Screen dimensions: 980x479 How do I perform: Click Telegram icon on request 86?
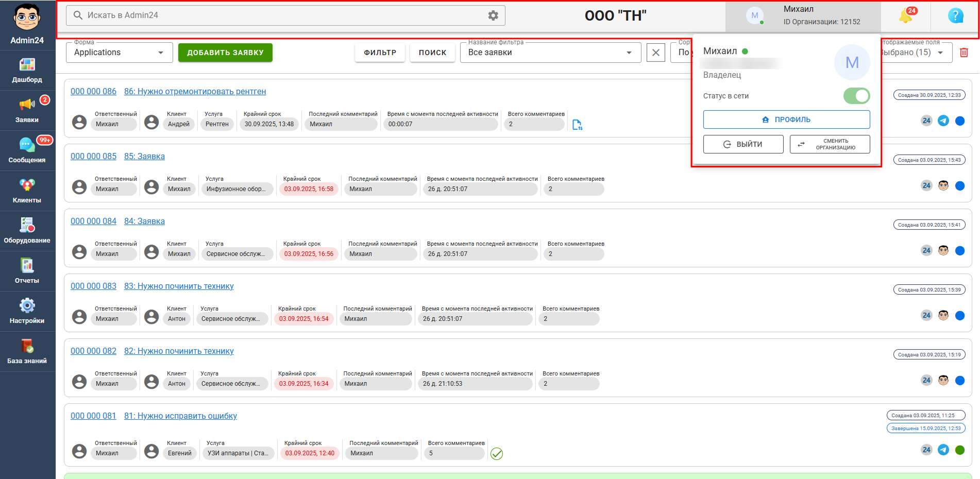(x=943, y=121)
